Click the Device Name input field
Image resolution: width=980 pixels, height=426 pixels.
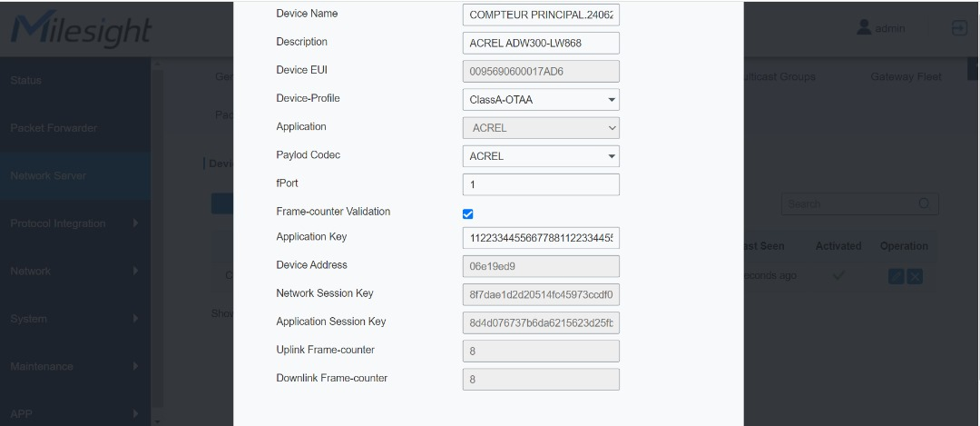tap(540, 15)
